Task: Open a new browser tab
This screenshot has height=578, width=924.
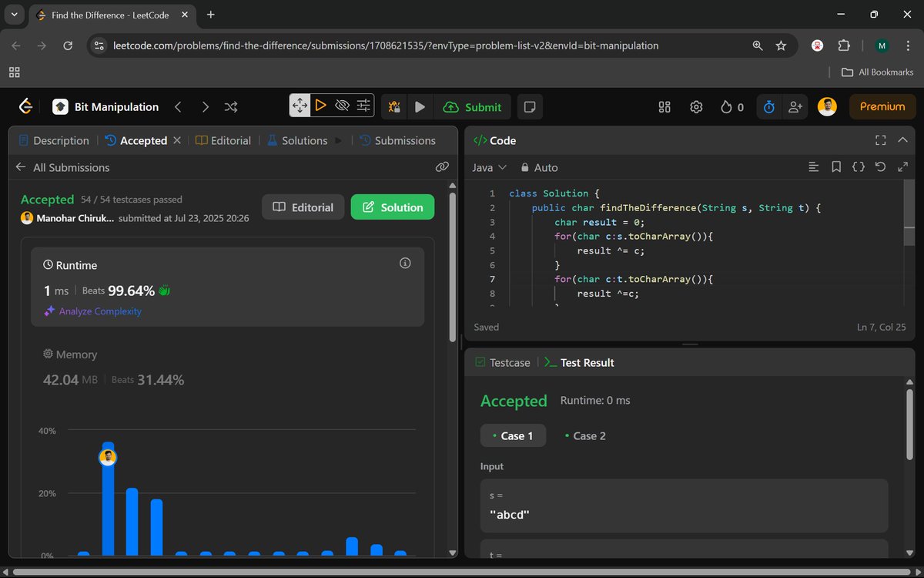Action: point(211,15)
